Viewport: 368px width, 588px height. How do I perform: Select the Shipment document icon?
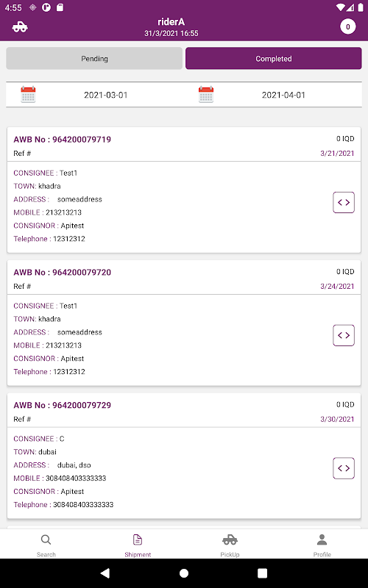click(138, 540)
